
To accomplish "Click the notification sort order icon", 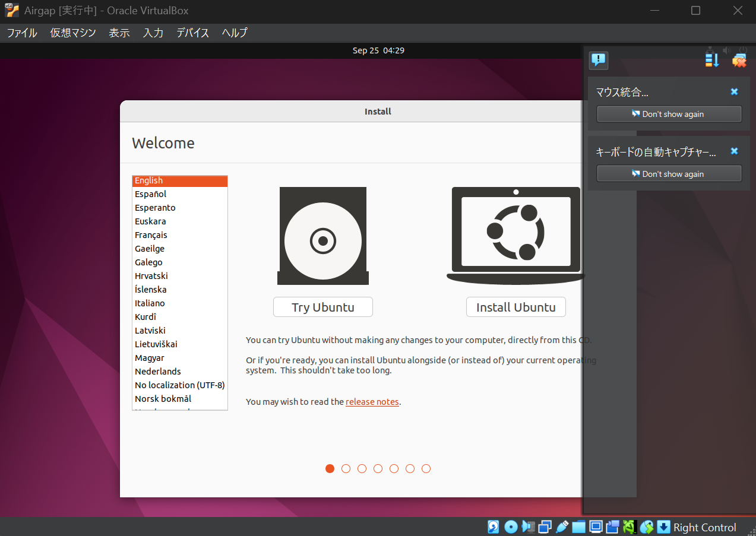I will (x=712, y=60).
